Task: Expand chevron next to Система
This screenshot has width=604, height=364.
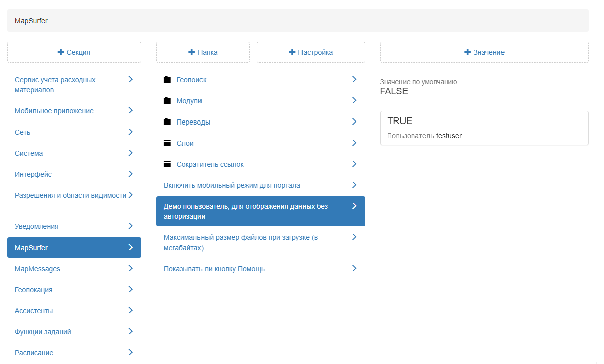Action: click(130, 153)
